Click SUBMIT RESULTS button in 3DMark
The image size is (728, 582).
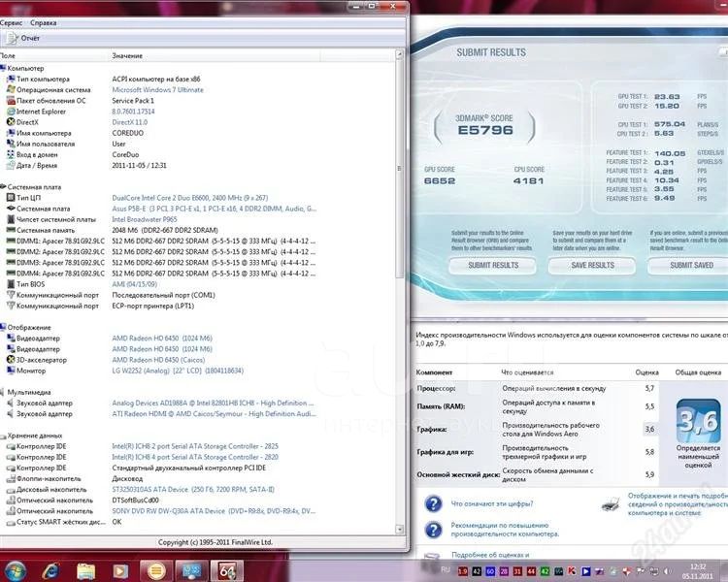click(x=492, y=266)
